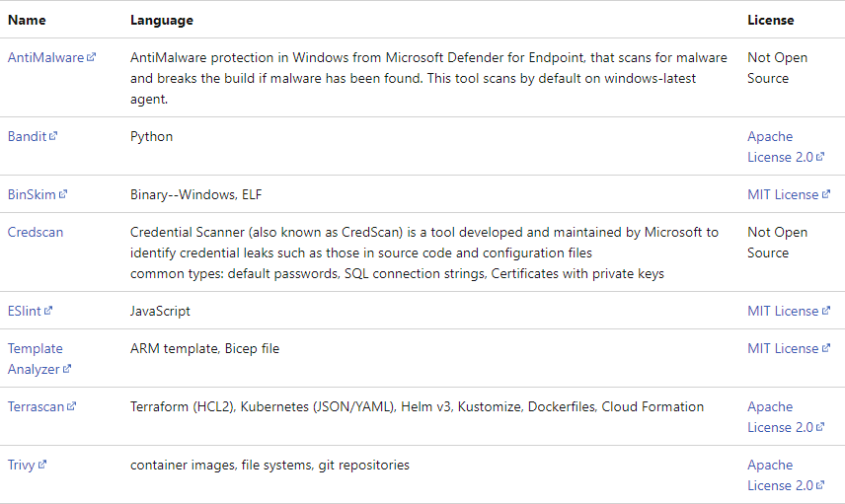Open the ESlint tool link
The height and width of the screenshot is (504, 845).
[25, 311]
